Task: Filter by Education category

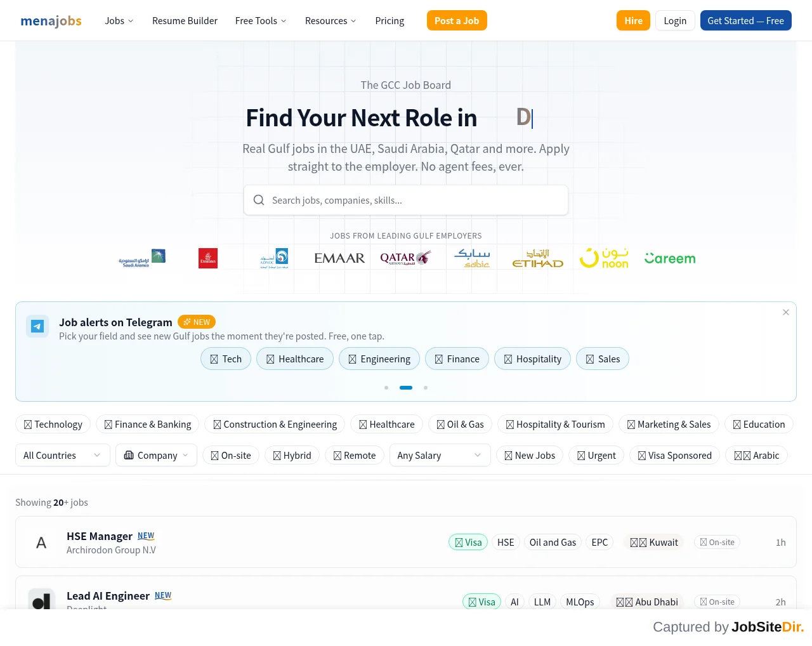Action: 759,425
